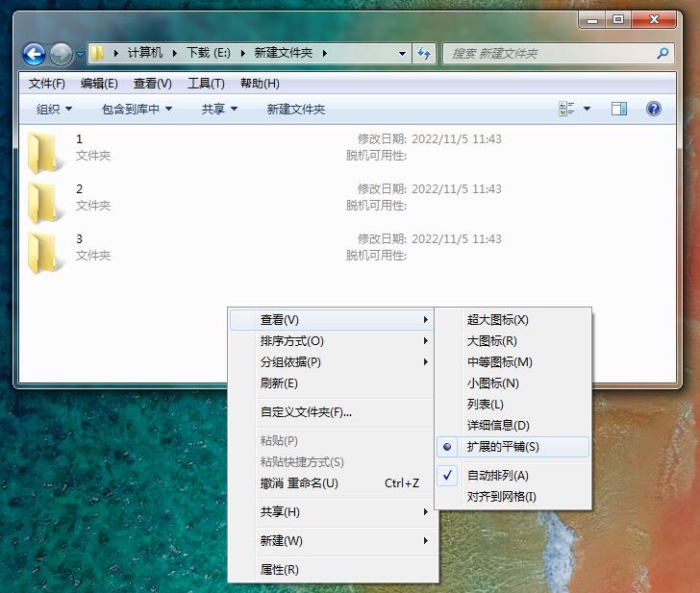Open the 共享 dropdown in toolbar
Image resolution: width=700 pixels, height=593 pixels.
[x=219, y=110]
